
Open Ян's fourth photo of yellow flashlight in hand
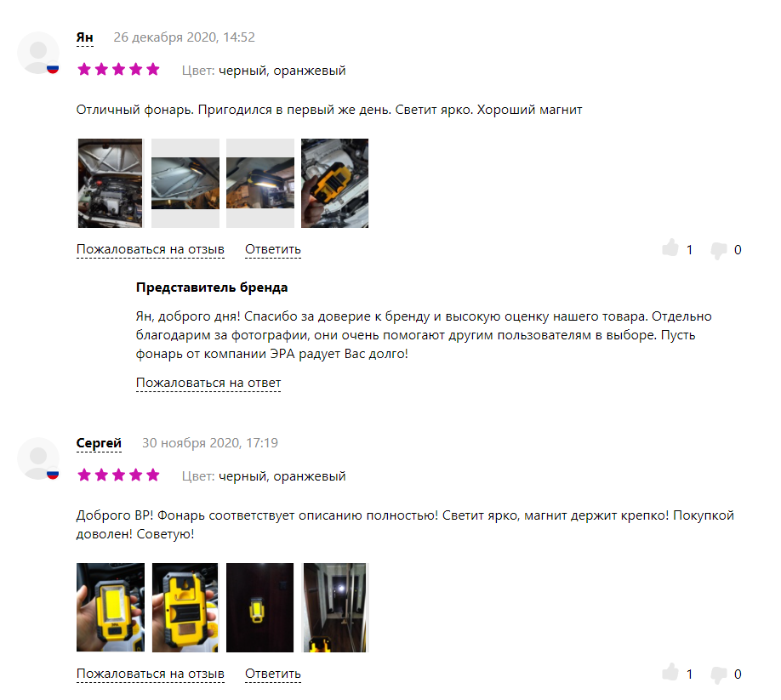point(334,183)
